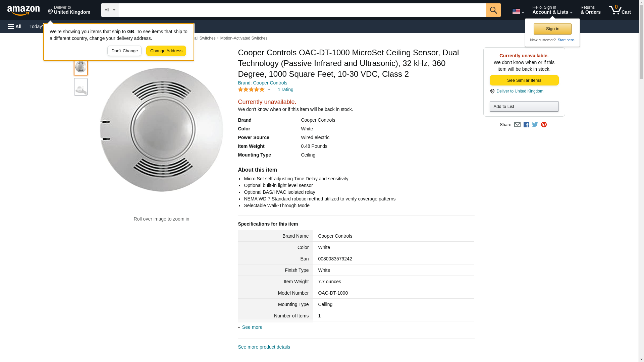Viewport: 644px width, 362px height.
Task: Open Account & Lists menu
Action: point(552,10)
